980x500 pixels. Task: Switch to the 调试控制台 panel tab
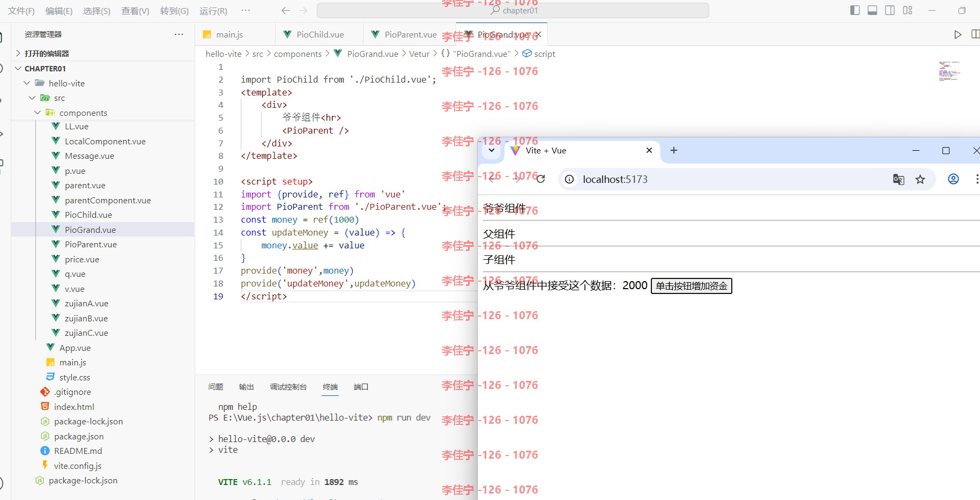[x=288, y=387]
